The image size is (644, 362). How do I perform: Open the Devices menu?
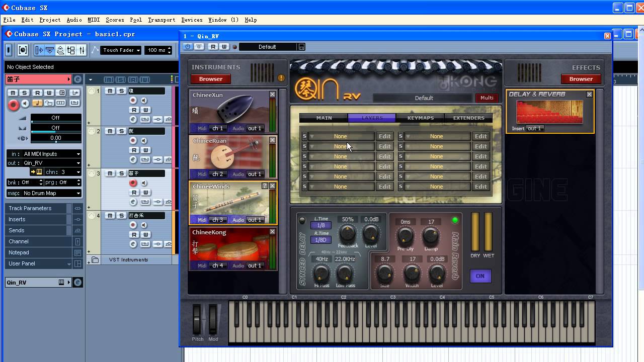click(192, 20)
